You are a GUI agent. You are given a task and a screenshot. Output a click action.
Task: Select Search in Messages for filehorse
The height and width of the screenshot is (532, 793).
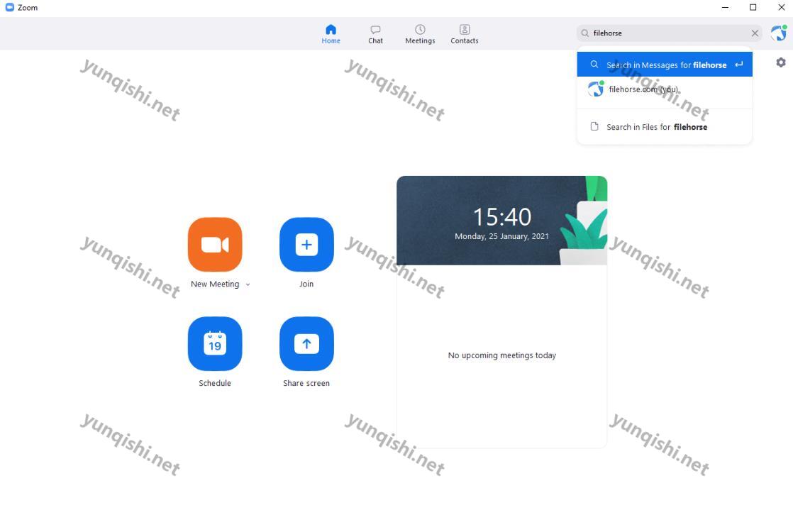click(665, 65)
